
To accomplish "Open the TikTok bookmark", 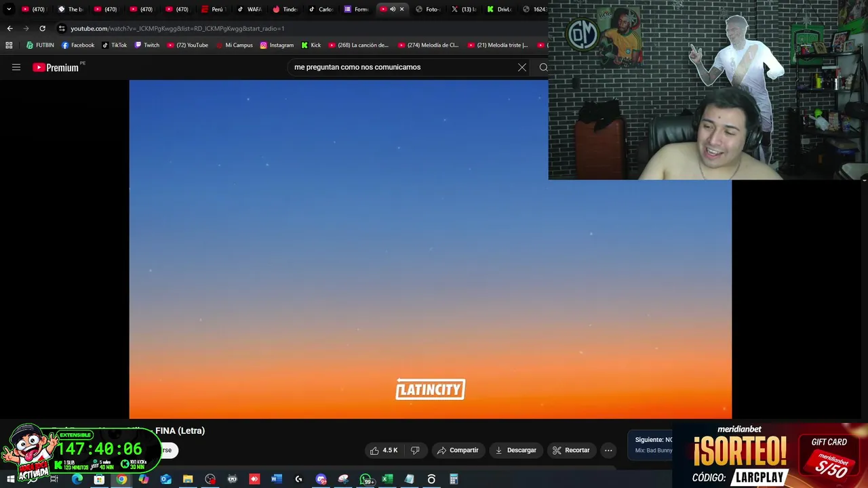I will click(x=115, y=45).
